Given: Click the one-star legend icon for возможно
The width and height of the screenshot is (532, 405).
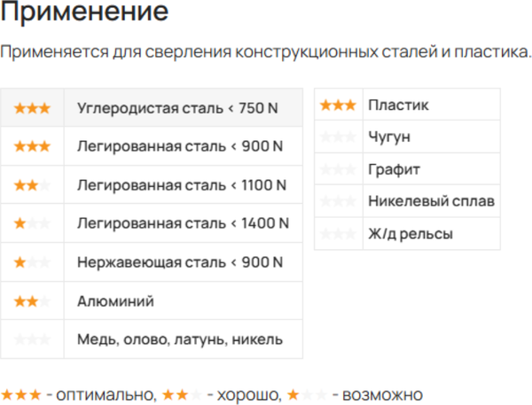Looking at the screenshot, I should [303, 394].
